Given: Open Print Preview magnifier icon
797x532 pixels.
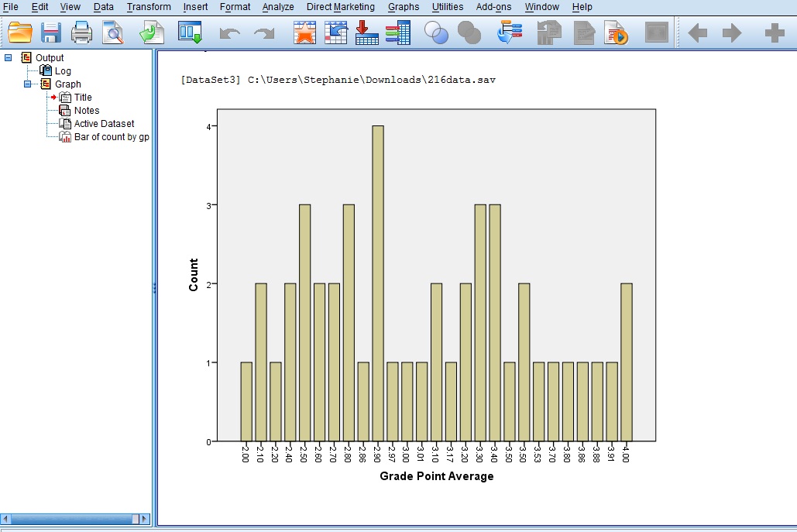Looking at the screenshot, I should pos(113,33).
